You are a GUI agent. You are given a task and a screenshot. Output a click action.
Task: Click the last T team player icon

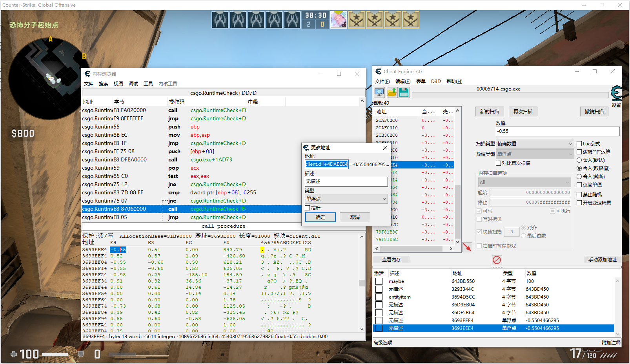click(411, 20)
